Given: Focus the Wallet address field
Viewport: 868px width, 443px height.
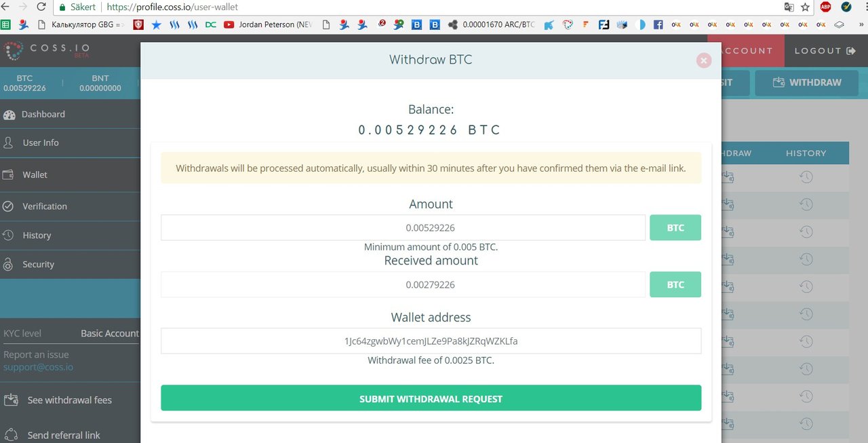Looking at the screenshot, I should pos(431,341).
